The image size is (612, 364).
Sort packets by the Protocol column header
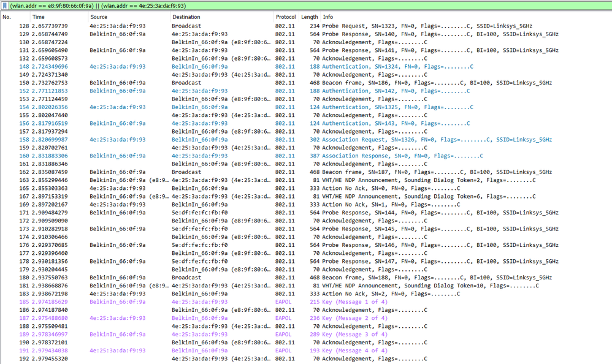[x=285, y=17]
